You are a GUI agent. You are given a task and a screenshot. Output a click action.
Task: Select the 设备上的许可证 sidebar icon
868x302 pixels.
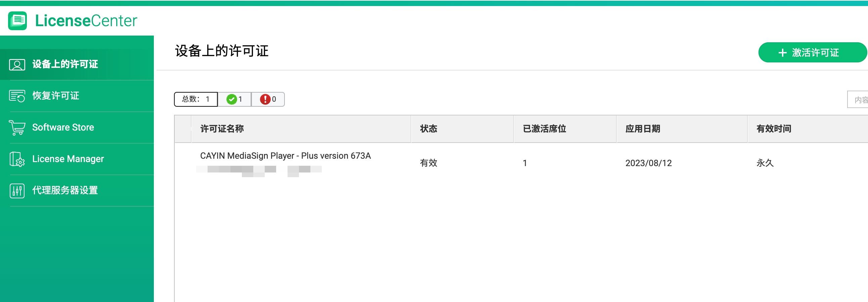pos(17,65)
